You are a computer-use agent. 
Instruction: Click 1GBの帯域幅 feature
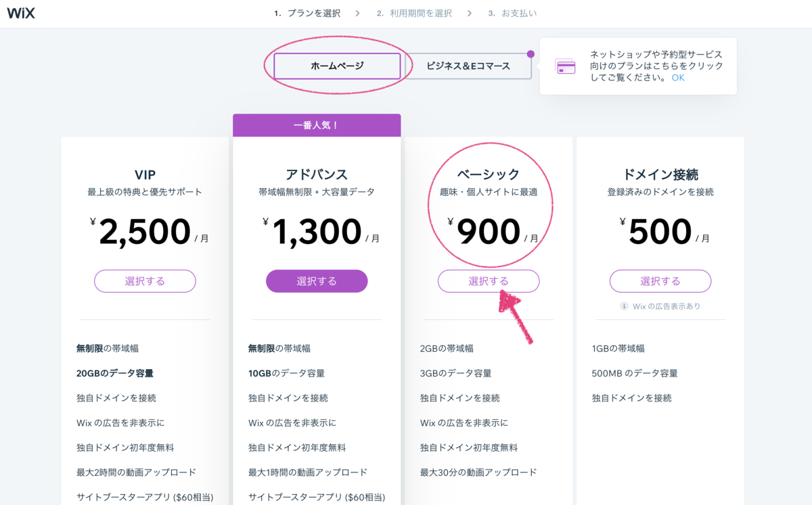coord(618,349)
